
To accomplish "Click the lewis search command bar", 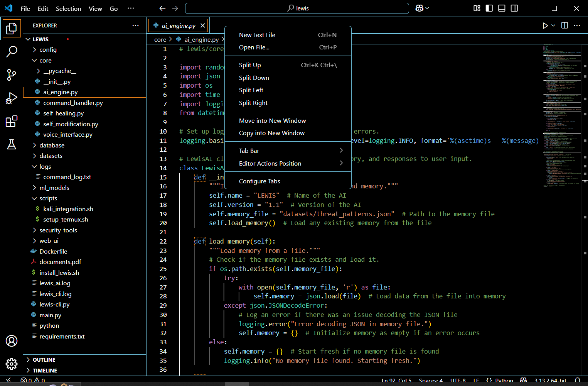I will pyautogui.click(x=297, y=8).
